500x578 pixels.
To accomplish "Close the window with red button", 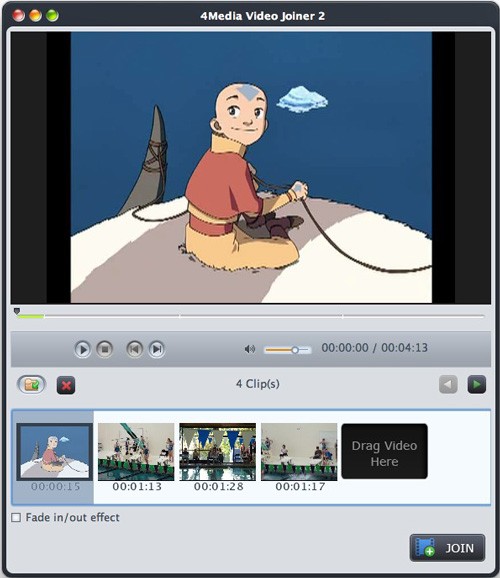I will click(x=18, y=15).
